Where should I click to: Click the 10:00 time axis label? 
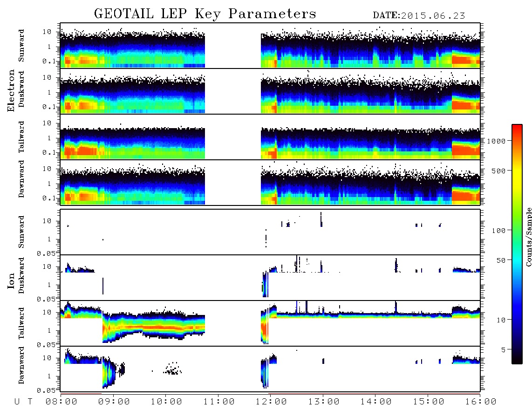[x=166, y=402]
